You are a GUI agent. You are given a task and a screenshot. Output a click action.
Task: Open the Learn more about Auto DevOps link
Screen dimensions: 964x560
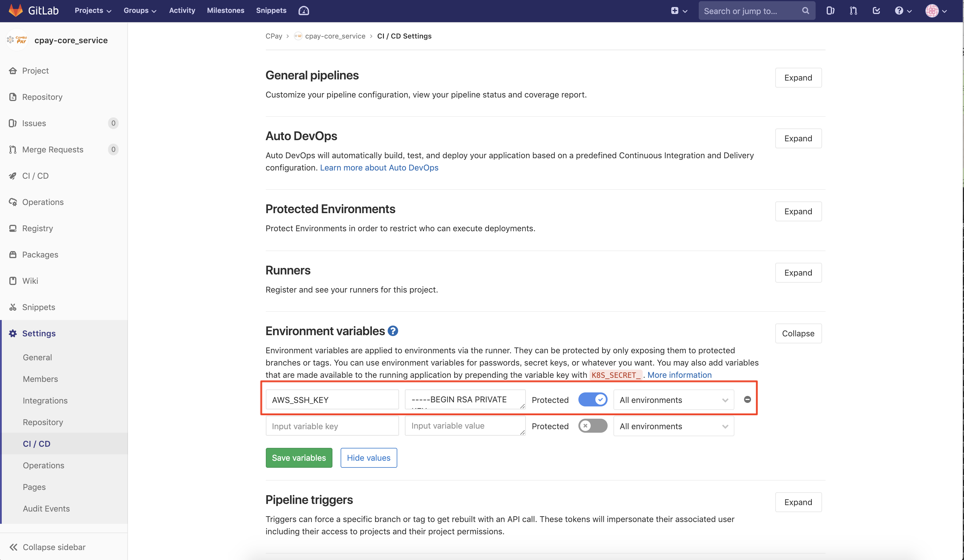(379, 167)
